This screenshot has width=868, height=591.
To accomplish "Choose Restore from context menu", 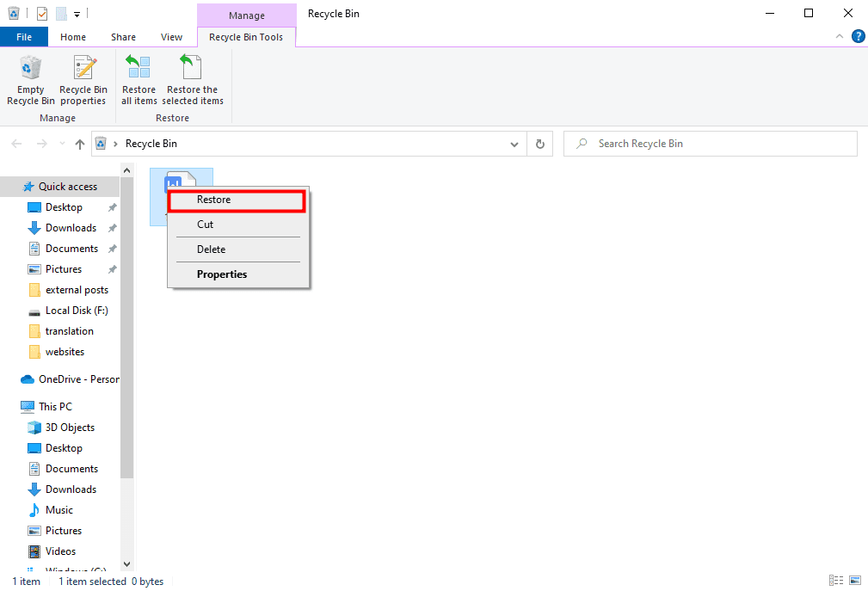I will pyautogui.click(x=237, y=200).
